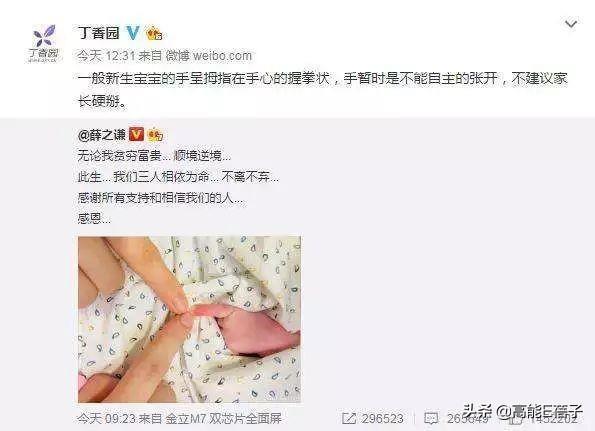Viewport: 595px width, 431px height.
Task: Visit the @薛之谦 mention
Action: pyautogui.click(x=102, y=134)
